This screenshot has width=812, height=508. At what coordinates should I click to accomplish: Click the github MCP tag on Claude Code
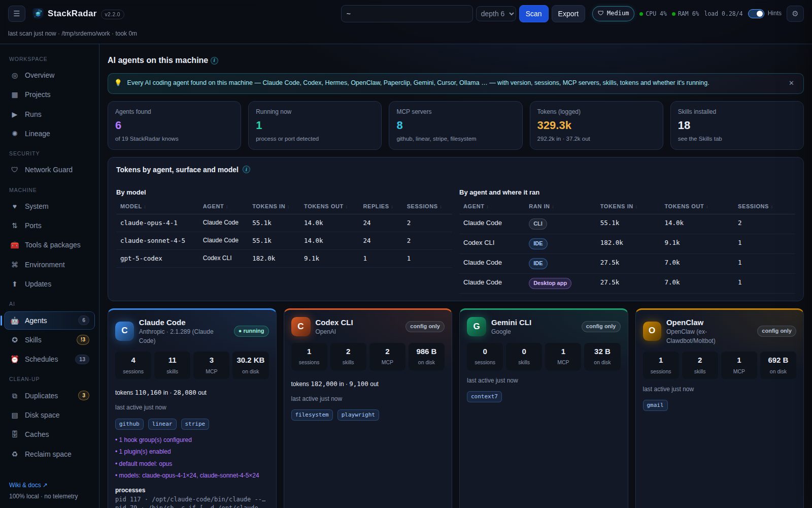click(x=129, y=424)
